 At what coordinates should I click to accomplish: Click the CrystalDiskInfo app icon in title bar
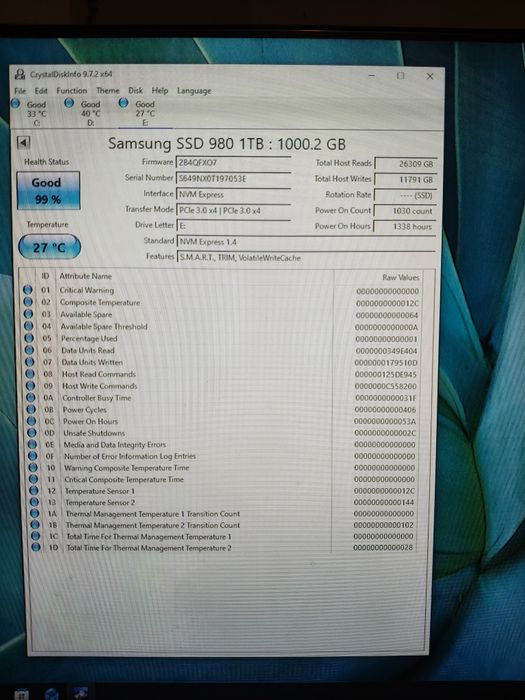20,74
